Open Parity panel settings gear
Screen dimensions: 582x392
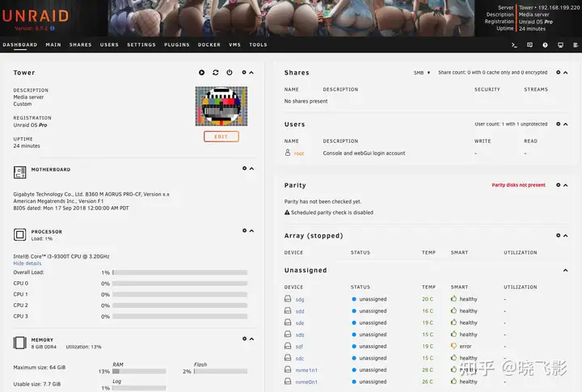coord(558,185)
